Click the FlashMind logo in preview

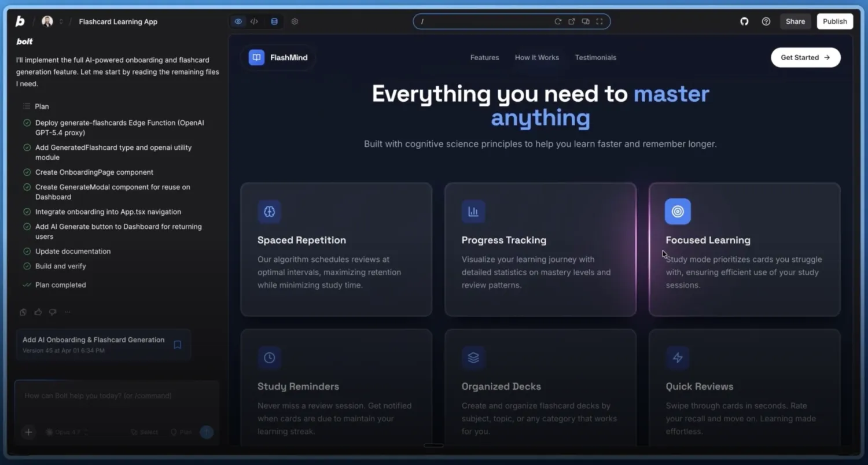[278, 58]
